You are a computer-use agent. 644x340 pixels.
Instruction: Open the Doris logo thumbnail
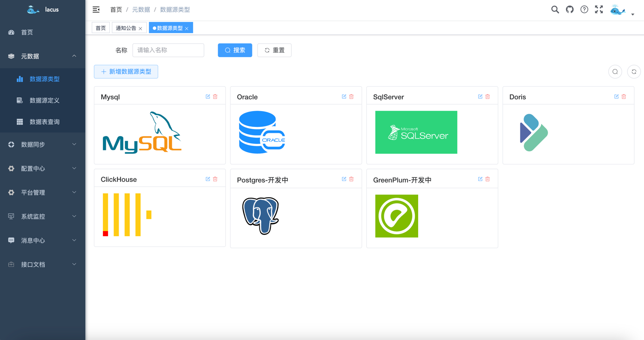533,132
